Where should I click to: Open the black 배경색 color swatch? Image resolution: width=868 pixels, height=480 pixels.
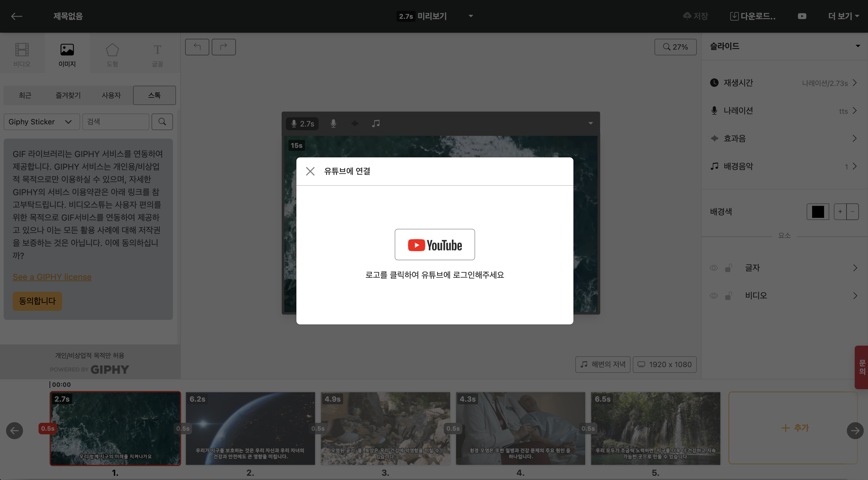click(x=818, y=212)
